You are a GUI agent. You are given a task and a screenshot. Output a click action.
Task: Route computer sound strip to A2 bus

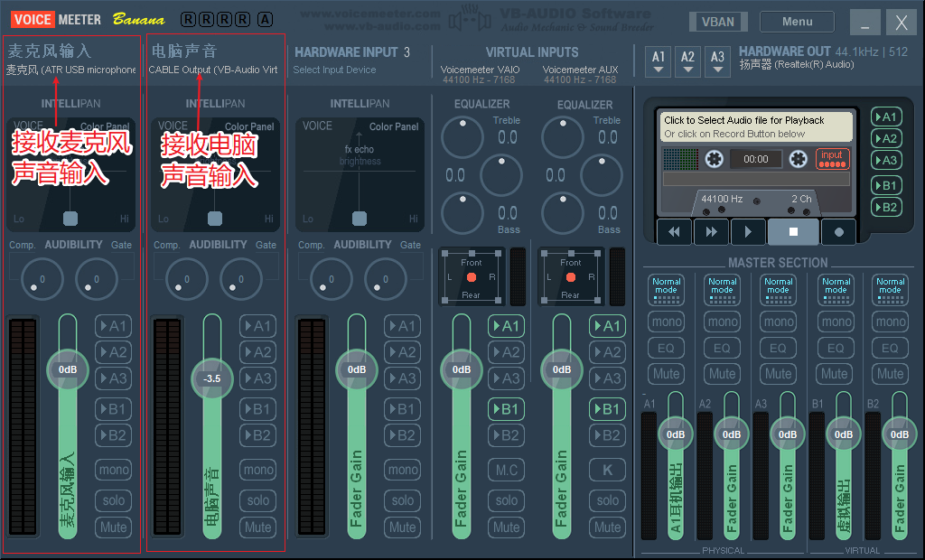click(257, 352)
